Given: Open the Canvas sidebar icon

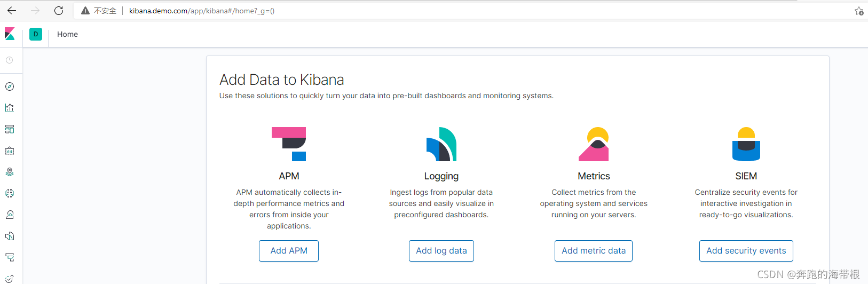Looking at the screenshot, I should pos(10,151).
